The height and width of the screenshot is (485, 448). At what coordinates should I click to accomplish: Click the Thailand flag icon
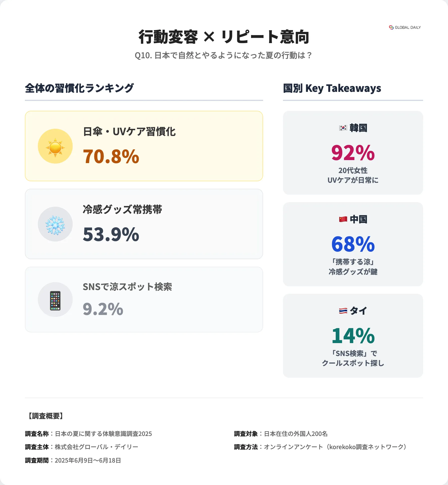[343, 311]
